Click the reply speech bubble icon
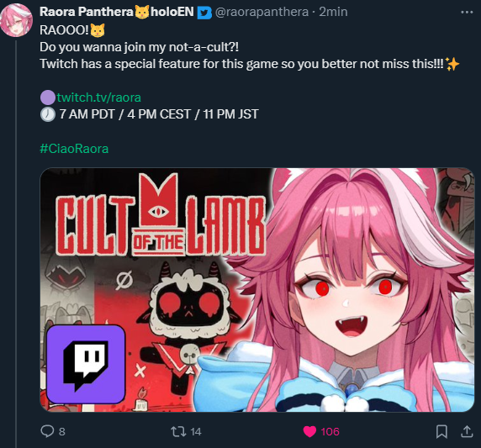The height and width of the screenshot is (448, 481). (47, 431)
